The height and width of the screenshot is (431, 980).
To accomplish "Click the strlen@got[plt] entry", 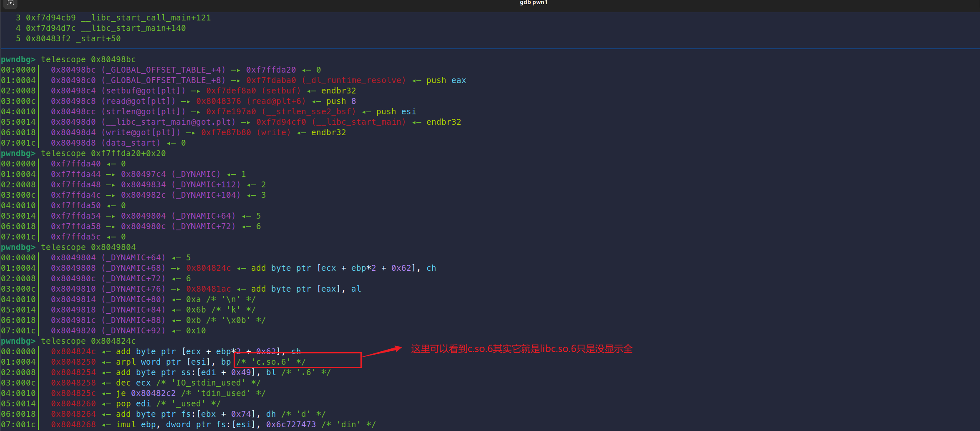I will 144,111.
